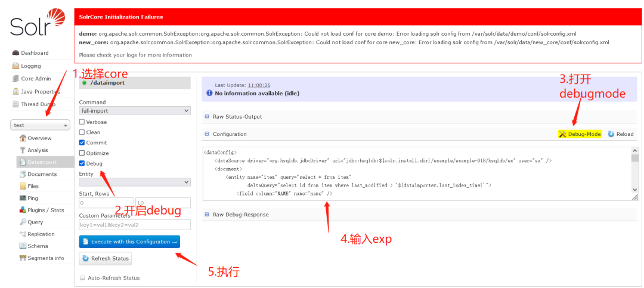The image size is (644, 288).
Task: Click the Reload configuration link
Action: pyautogui.click(x=621, y=134)
